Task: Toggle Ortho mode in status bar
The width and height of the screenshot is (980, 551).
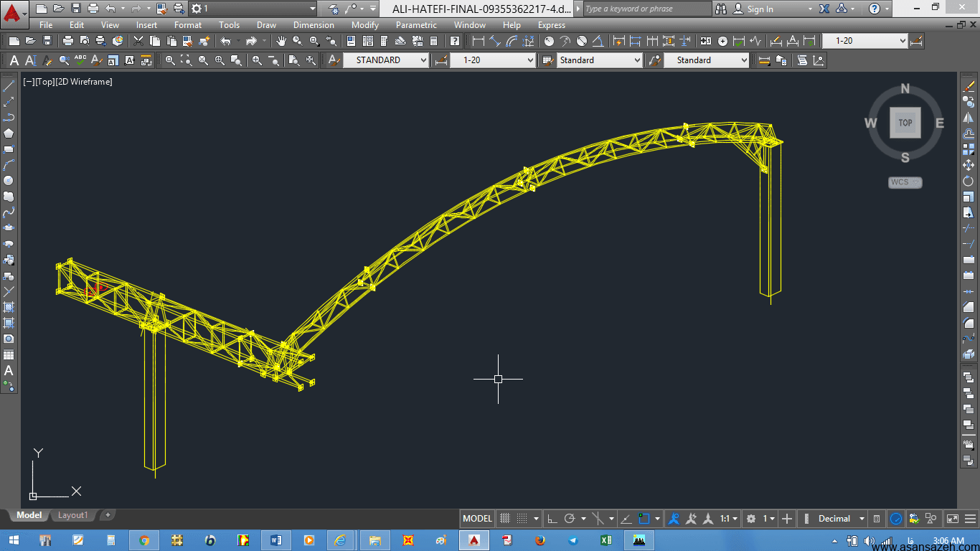Action: [x=552, y=519]
